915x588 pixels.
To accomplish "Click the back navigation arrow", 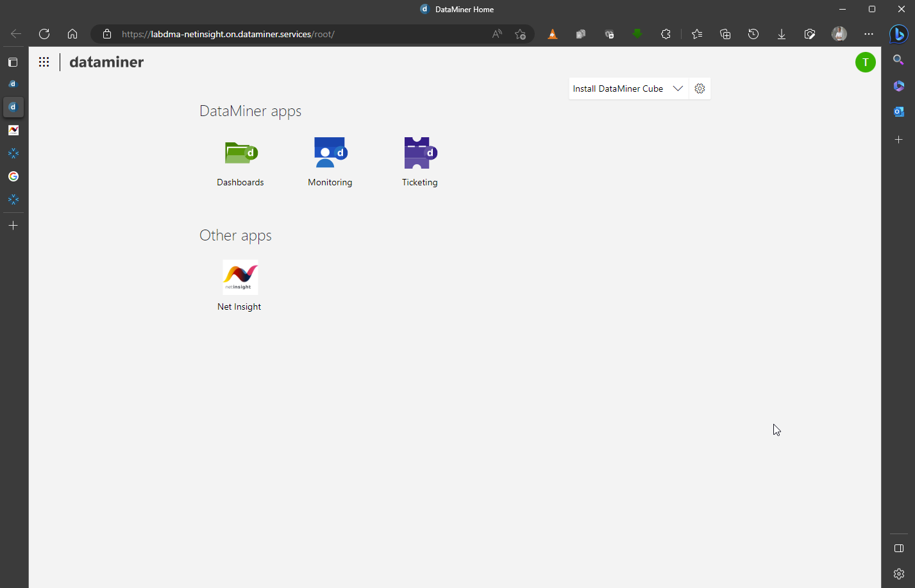I will click(x=16, y=34).
